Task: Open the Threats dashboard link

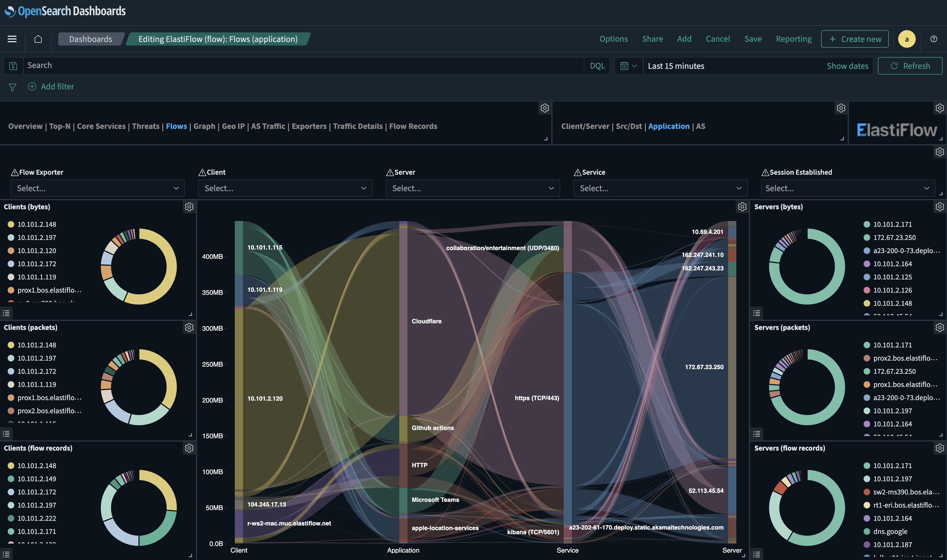Action: (x=146, y=126)
